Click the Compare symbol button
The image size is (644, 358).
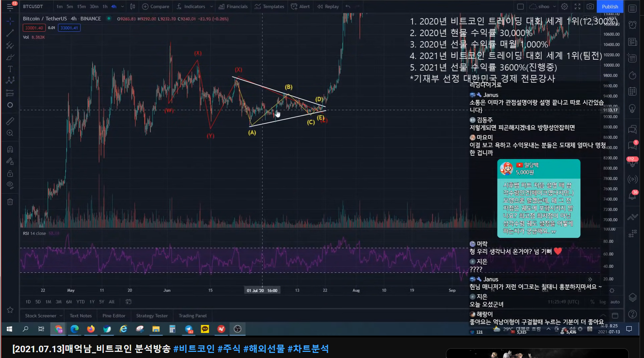[156, 7]
